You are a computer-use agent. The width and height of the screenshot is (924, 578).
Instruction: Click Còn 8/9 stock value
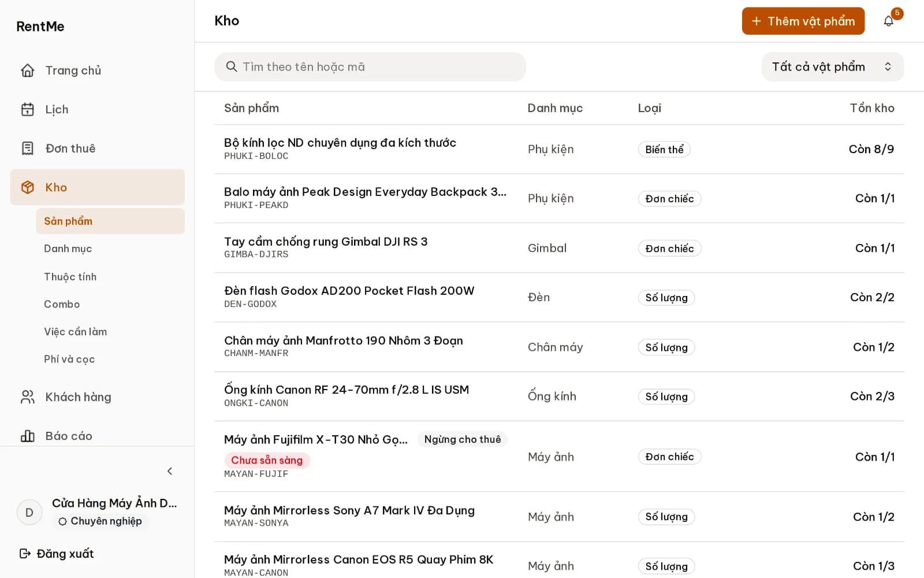[x=871, y=149]
